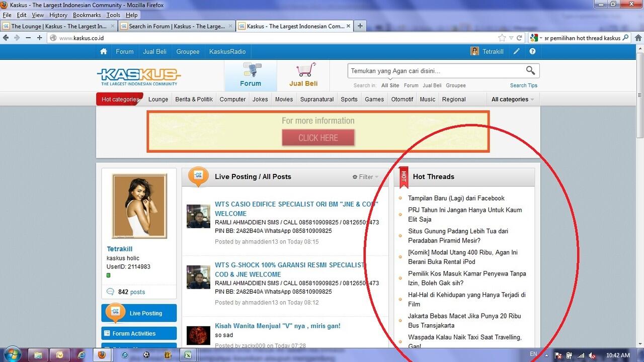The height and width of the screenshot is (362, 644).
Task: Select the Lounge category
Action: 158,99
